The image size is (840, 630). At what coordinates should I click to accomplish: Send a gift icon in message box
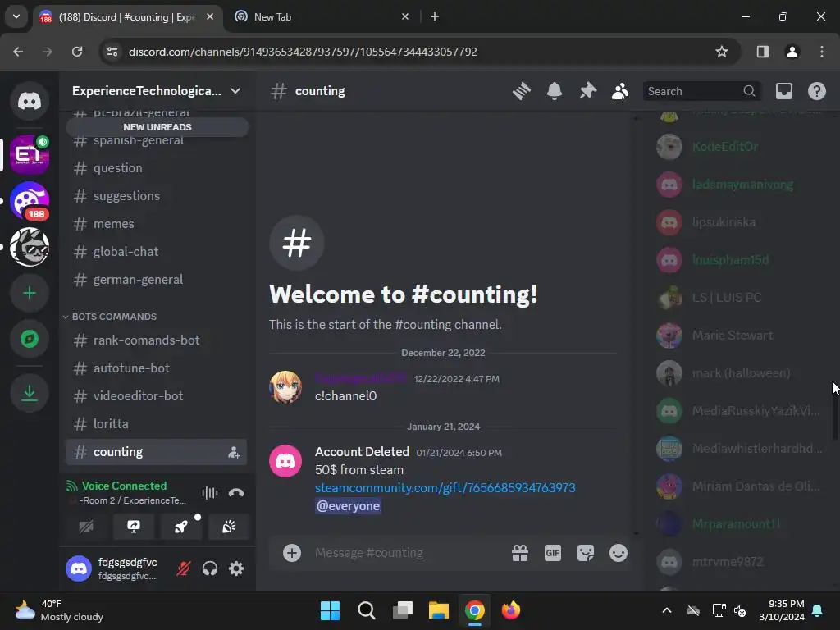519,553
